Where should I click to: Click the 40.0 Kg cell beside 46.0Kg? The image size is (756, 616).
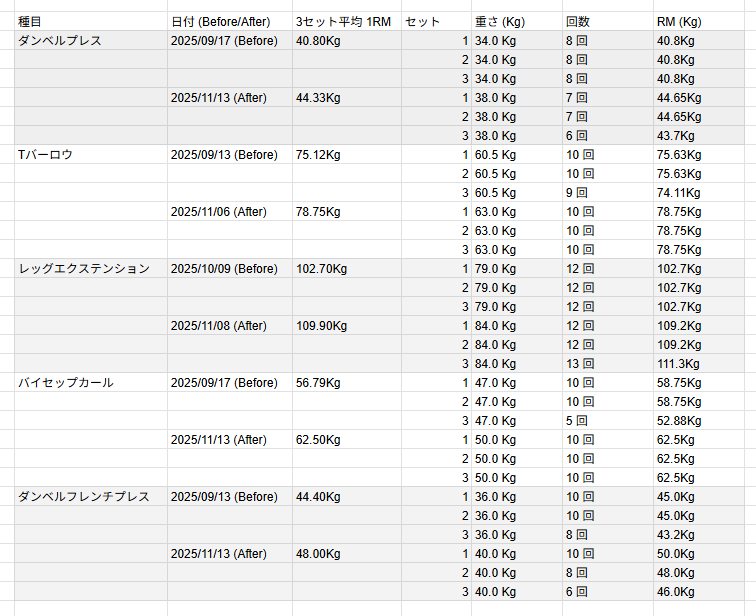517,592
